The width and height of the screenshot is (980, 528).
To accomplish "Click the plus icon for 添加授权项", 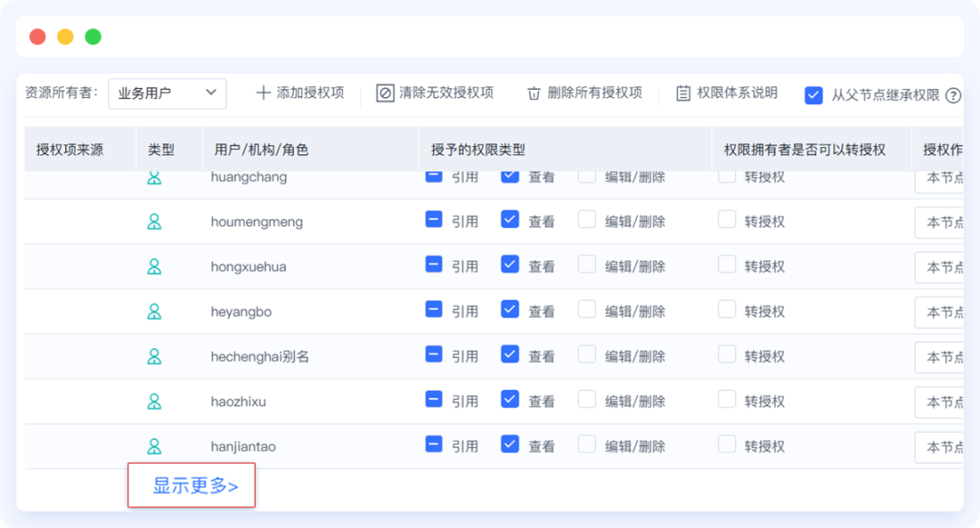I will (263, 93).
